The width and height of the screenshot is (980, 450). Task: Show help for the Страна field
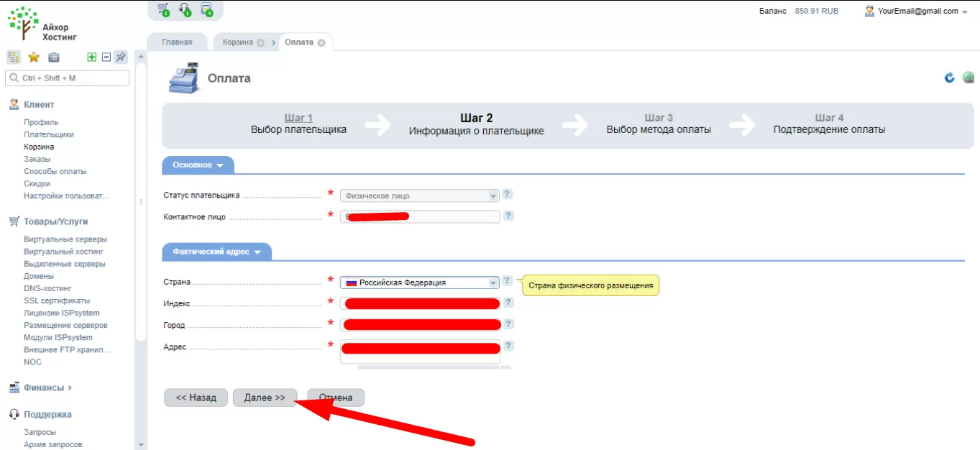508,281
